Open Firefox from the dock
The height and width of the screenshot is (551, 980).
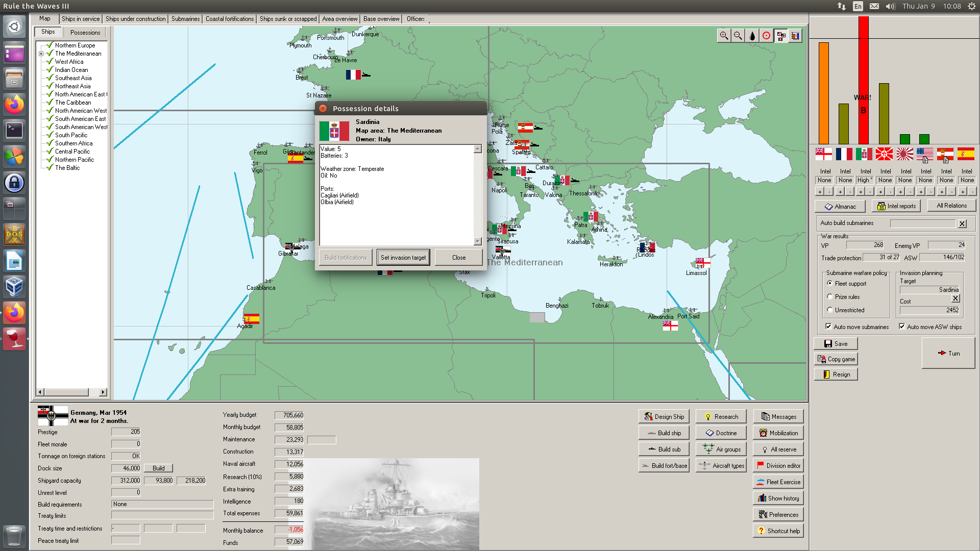point(14,104)
